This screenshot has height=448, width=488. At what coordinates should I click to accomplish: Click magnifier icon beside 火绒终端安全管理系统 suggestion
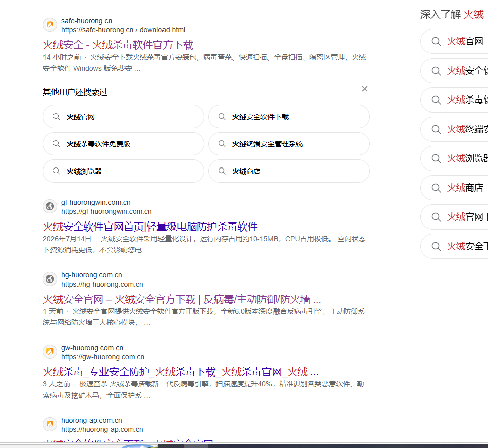222,144
